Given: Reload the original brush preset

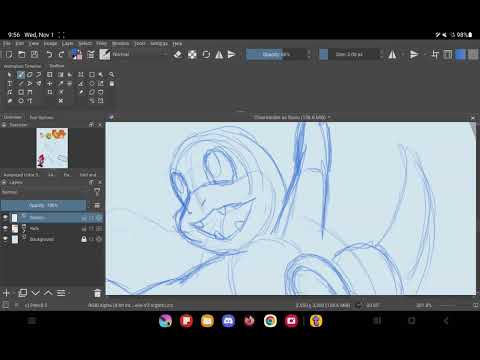Looking at the screenshot, I should pyautogui.click(x=206, y=54).
